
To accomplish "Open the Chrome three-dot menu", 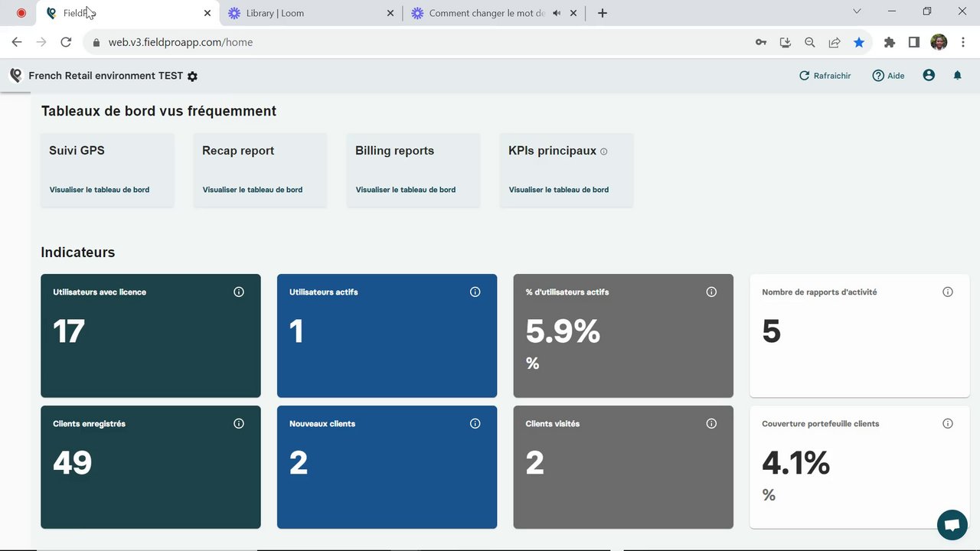I will click(963, 42).
